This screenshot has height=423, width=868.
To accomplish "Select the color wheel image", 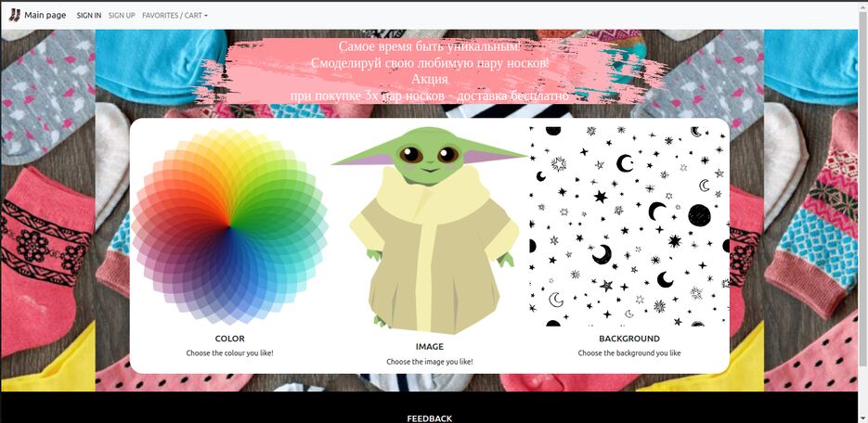I will click(229, 226).
